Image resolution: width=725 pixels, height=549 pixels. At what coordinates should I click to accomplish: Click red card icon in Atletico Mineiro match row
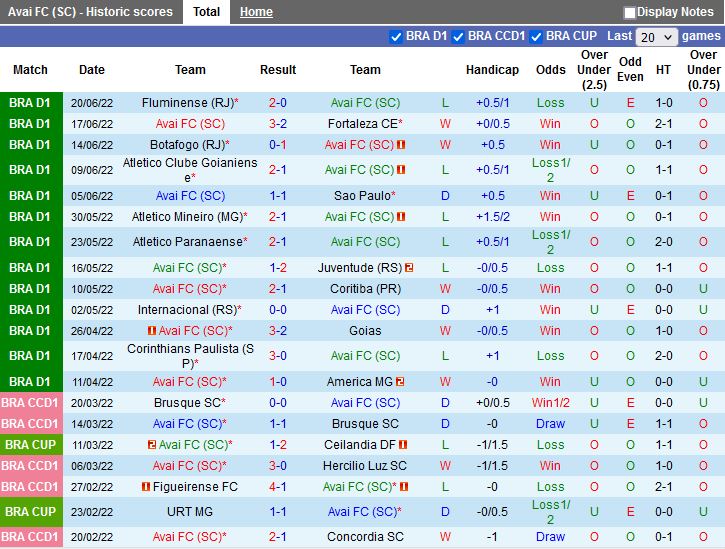tap(401, 217)
